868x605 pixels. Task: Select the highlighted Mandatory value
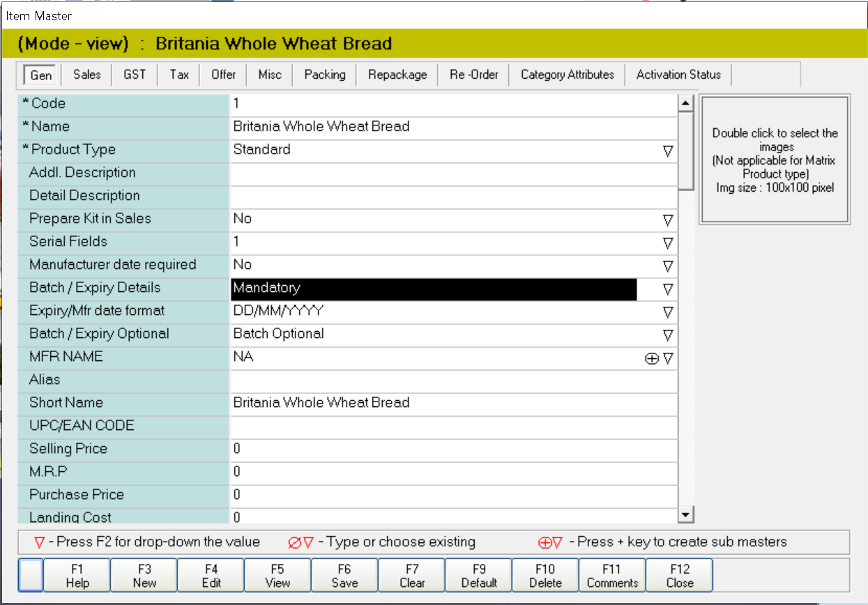pos(434,289)
